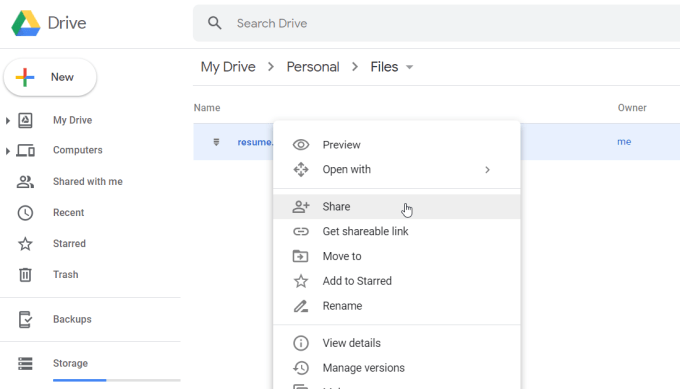Click the Owner column header
Screen dimensions: 680x389
tap(632, 108)
